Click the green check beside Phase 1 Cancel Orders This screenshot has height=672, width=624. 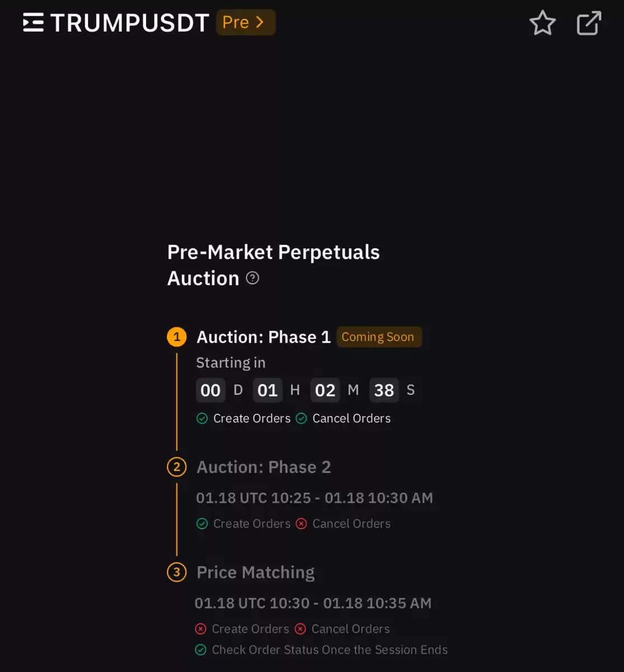(x=301, y=418)
